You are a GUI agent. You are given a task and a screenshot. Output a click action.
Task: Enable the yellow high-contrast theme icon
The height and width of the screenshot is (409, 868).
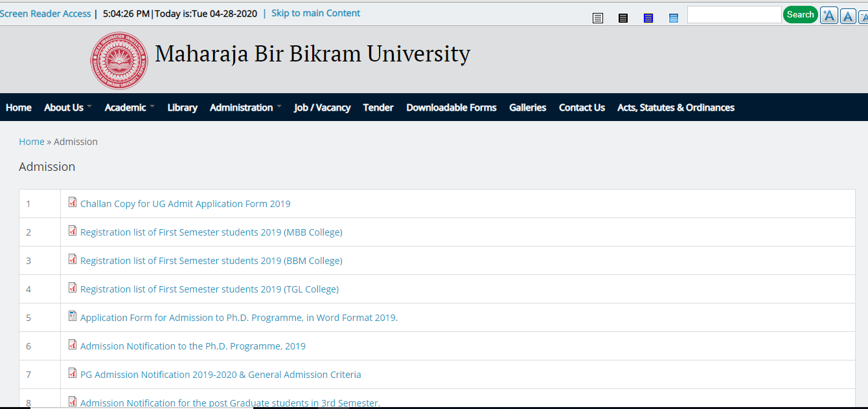coord(648,17)
